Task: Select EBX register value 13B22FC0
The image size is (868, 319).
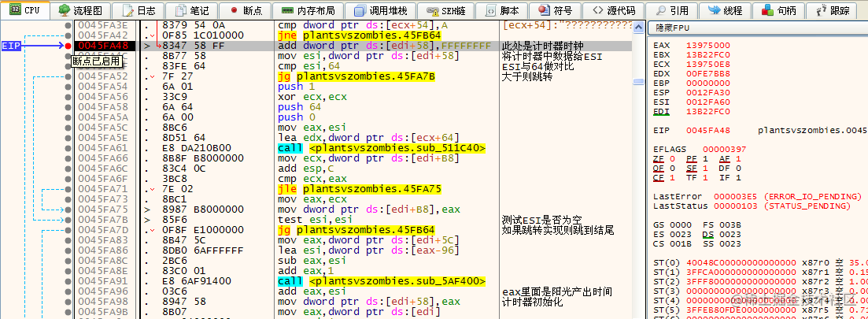Action: point(708,54)
